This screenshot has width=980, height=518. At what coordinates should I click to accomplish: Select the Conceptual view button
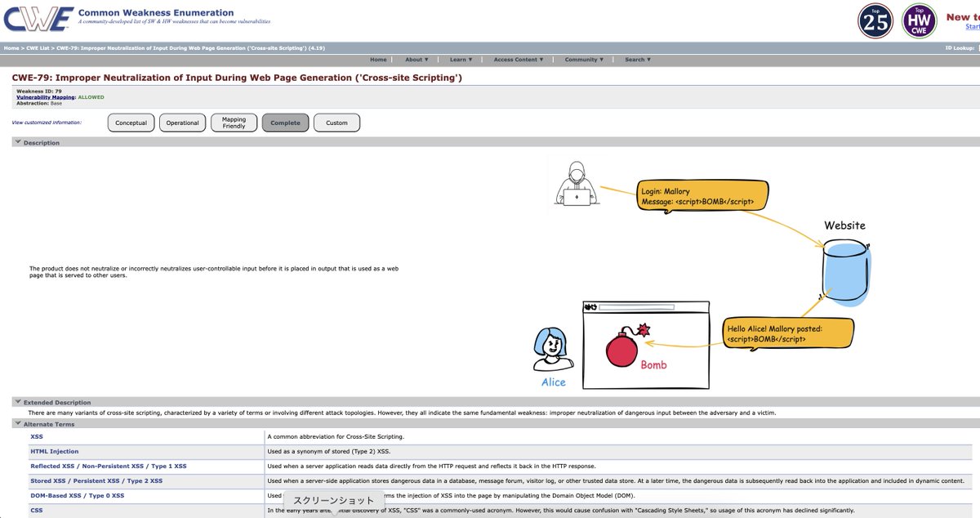point(131,123)
